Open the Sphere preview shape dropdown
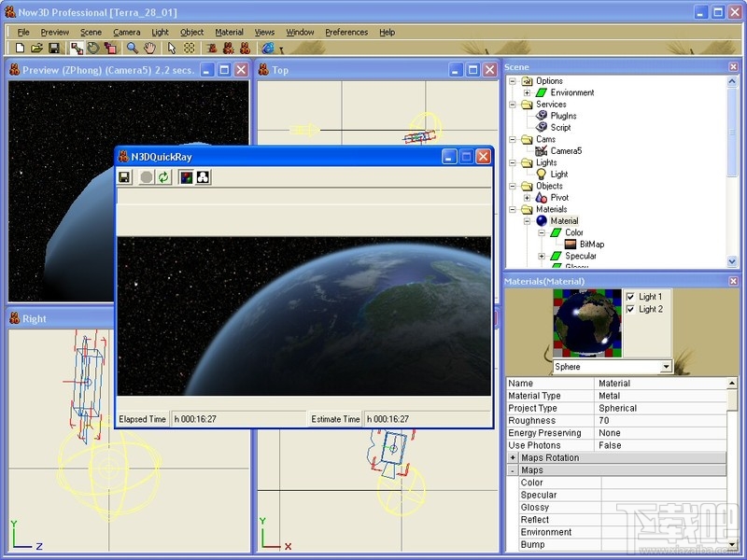 point(665,367)
